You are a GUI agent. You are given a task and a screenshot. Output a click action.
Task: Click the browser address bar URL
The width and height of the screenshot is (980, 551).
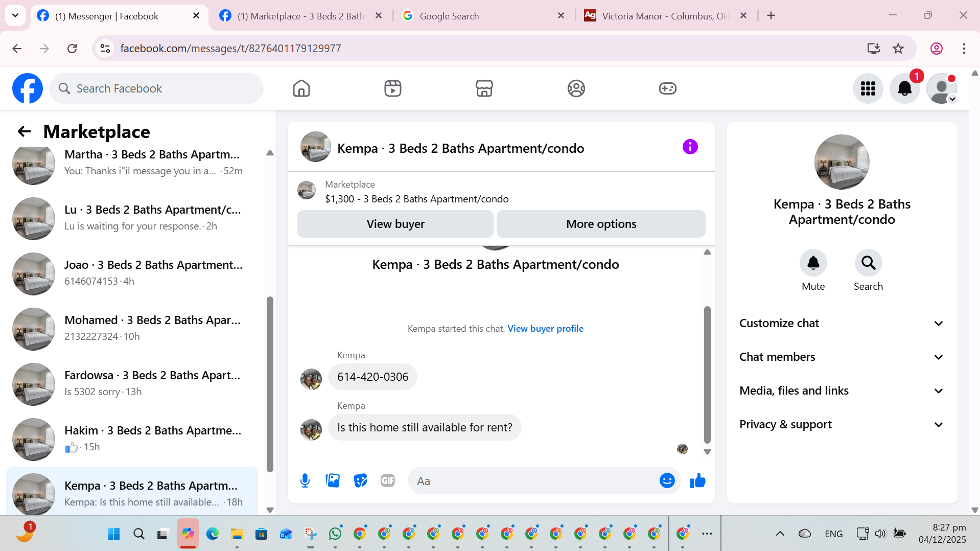[230, 49]
